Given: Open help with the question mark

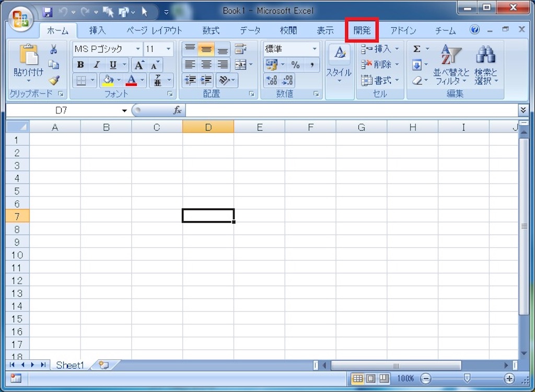Looking at the screenshot, I should (474, 30).
